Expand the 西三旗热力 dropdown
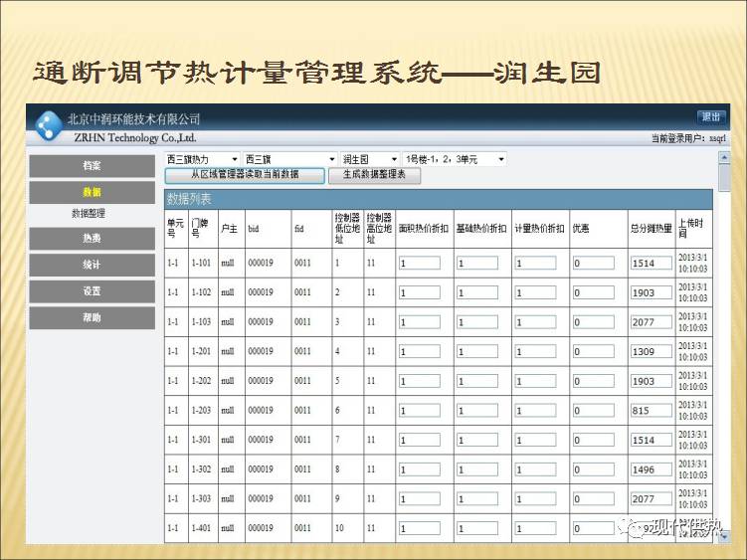Screen dimensions: 747x560 (202, 159)
